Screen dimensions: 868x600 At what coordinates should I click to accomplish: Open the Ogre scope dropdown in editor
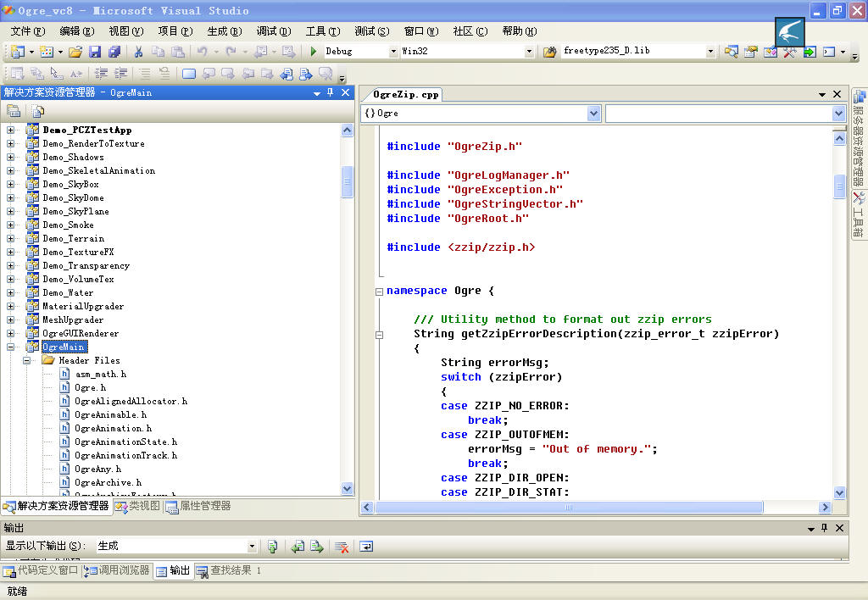[x=593, y=114]
